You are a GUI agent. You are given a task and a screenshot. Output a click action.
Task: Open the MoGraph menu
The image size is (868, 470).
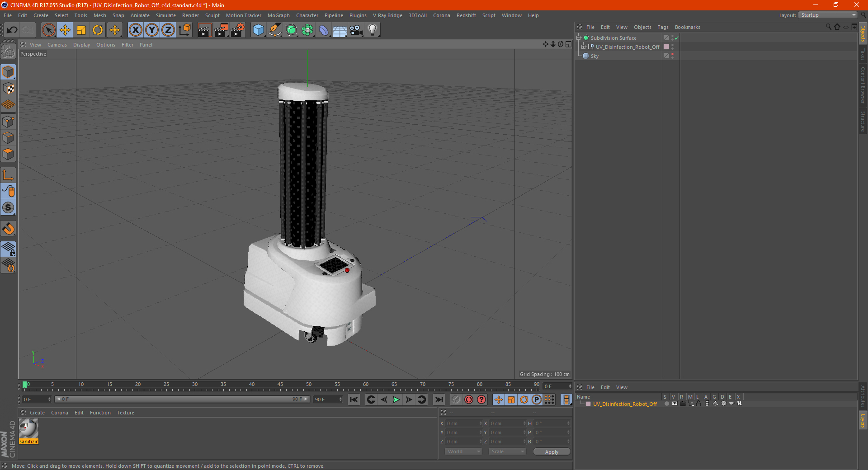tap(278, 15)
